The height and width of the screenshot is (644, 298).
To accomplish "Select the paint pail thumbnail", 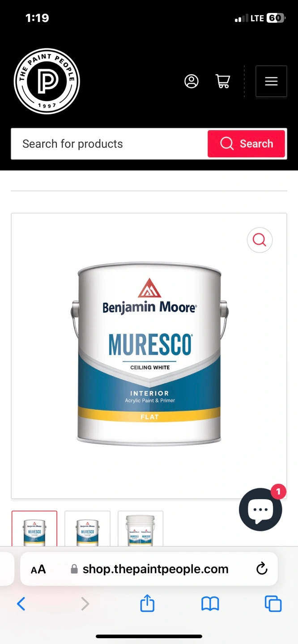I will tap(140, 529).
